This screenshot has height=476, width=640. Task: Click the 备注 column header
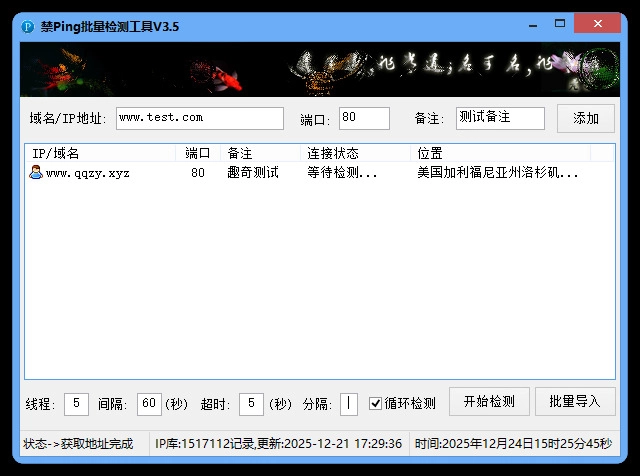(260, 153)
